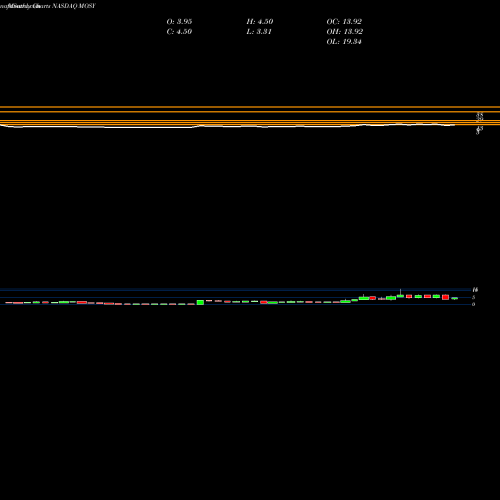Click the 'H: 4.50' high price value
Image resolution: width=500 pixels, height=500 pixels.
260,22
